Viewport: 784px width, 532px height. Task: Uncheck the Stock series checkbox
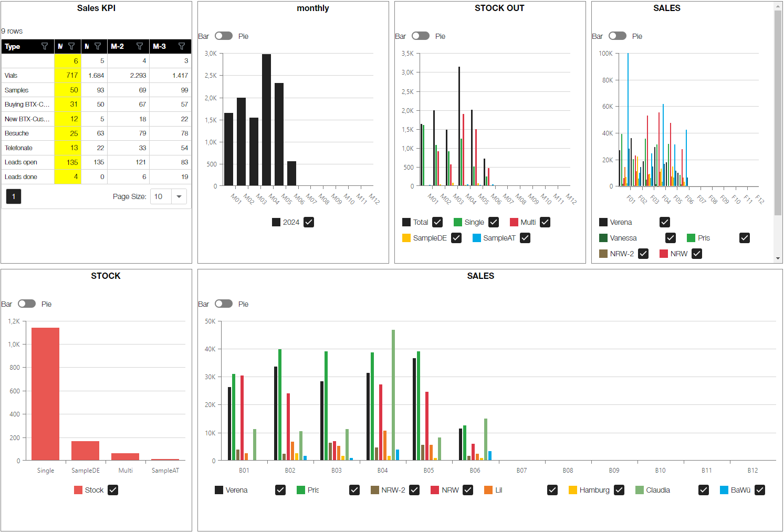pos(113,490)
